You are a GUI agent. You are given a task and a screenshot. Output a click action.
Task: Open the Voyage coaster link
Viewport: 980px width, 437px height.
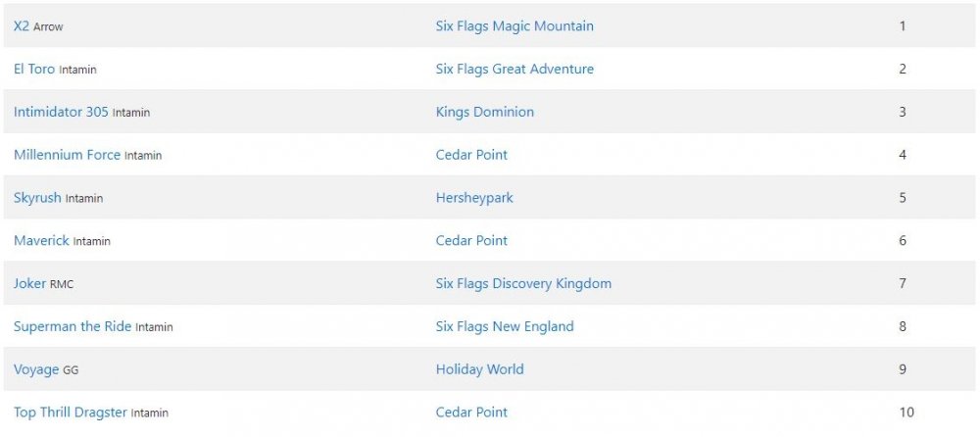(x=36, y=369)
